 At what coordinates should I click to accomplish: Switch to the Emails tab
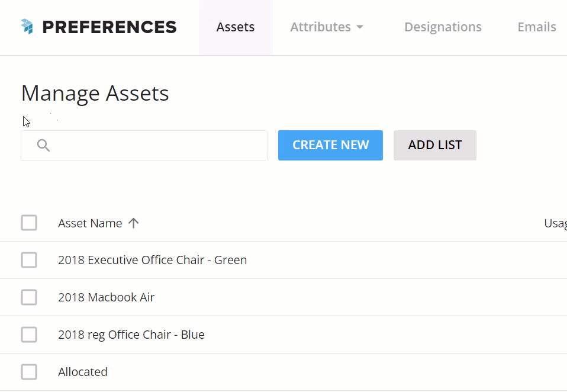click(x=536, y=27)
